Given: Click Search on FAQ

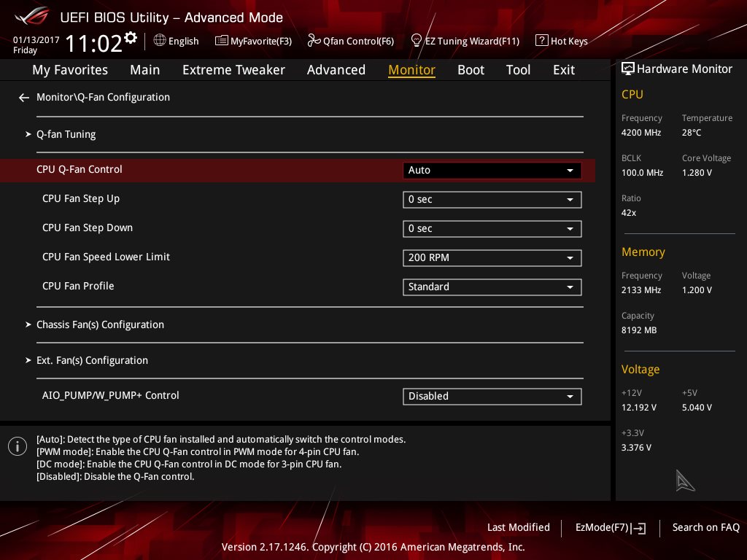Looking at the screenshot, I should 705,528.
